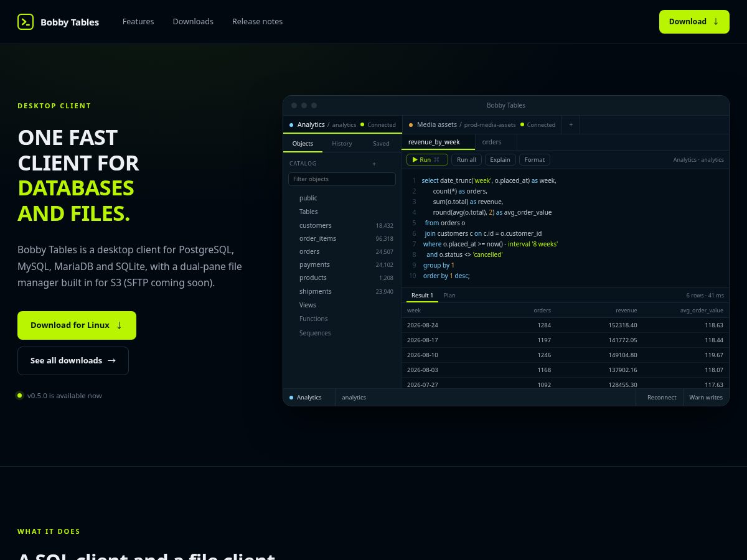Screen dimensions: 747x560
Task: Select the order_items table in catalog
Action: (342, 238)
